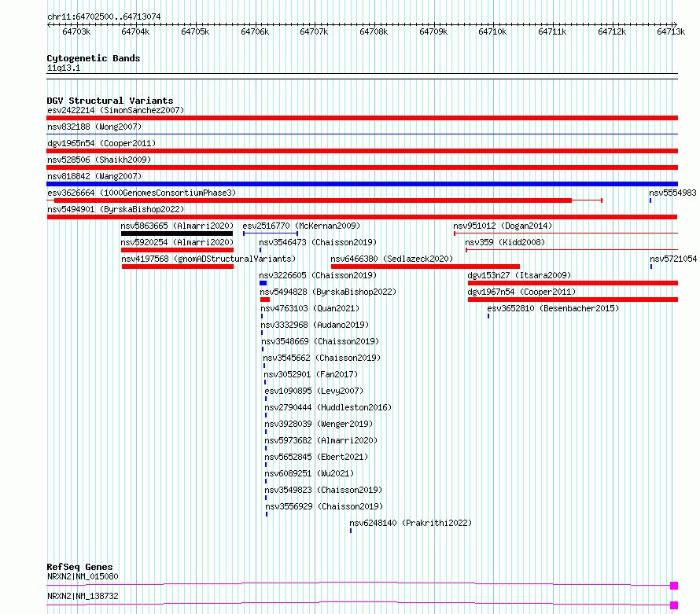This screenshot has height=614, width=700.
Task: Select nsv3545662 (Chaisson2019) label
Action: click(x=322, y=358)
